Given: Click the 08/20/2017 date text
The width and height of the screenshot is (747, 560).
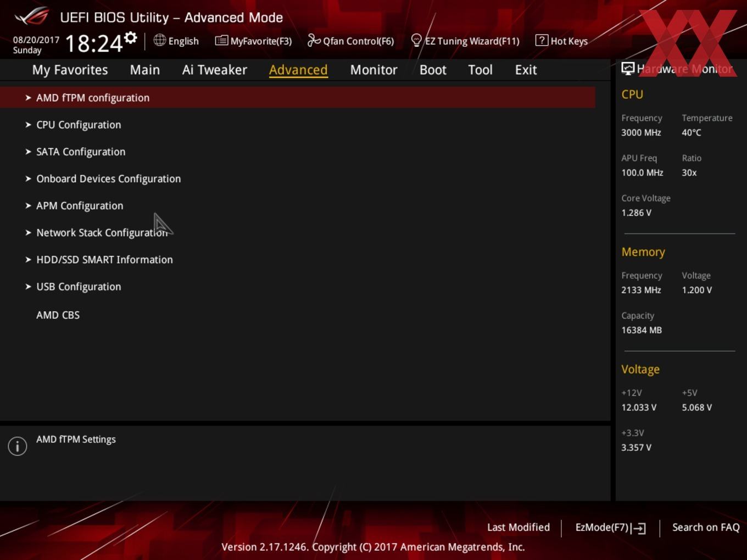Looking at the screenshot, I should point(36,40).
